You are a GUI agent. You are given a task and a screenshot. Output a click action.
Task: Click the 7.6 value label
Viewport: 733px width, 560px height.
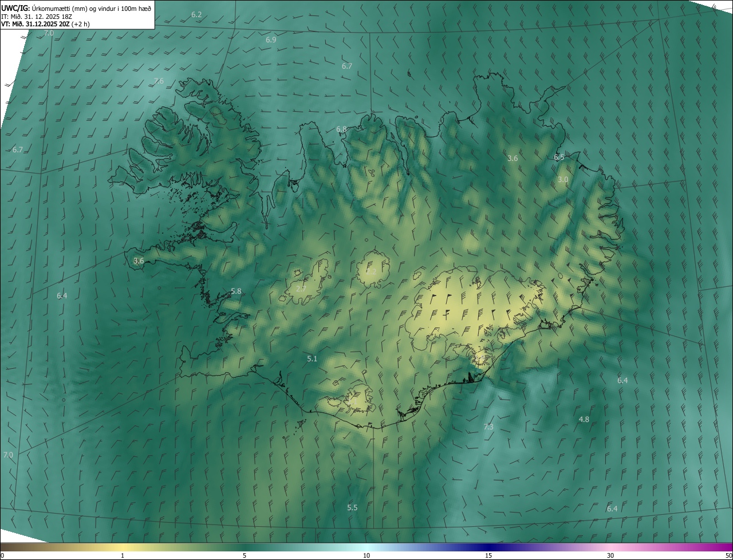pyautogui.click(x=159, y=81)
